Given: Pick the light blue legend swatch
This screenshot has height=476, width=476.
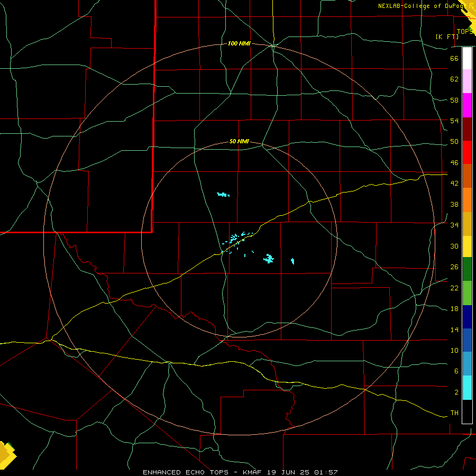Looking at the screenshot, I should (x=467, y=363).
